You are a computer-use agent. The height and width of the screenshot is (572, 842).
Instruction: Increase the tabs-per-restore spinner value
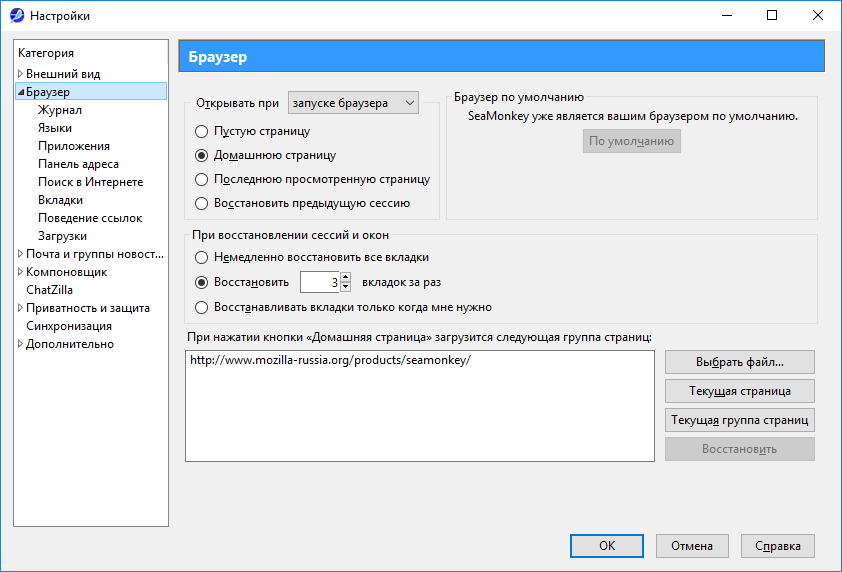point(346,277)
